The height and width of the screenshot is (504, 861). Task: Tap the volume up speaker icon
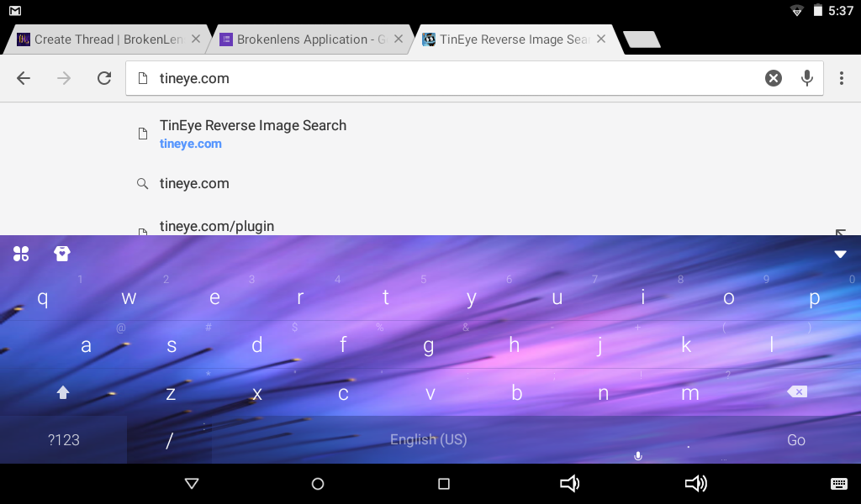click(x=695, y=483)
